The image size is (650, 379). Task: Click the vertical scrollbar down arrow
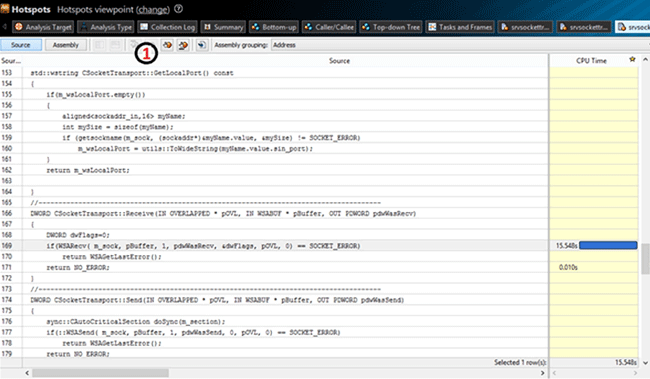(x=645, y=363)
